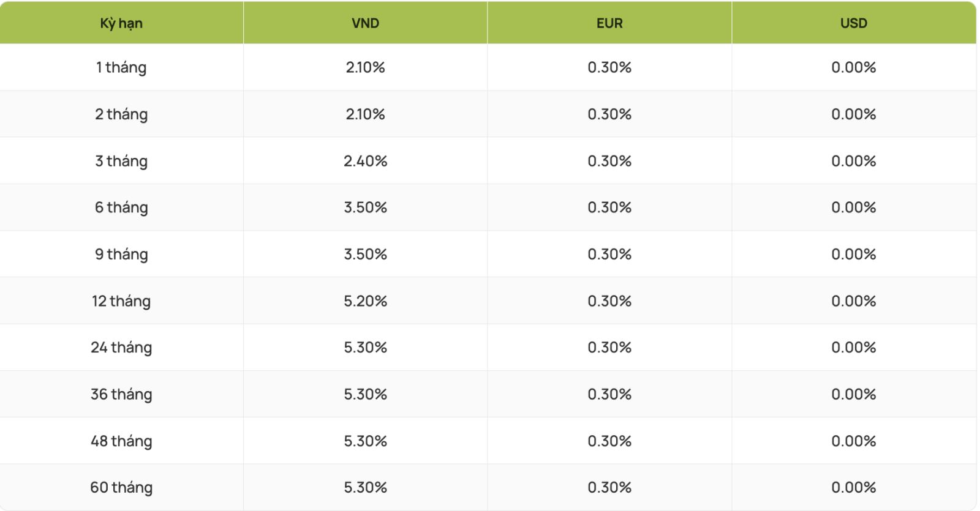Select the 48 tháng term cell
Viewport: 980px width, 511px height.
tap(121, 441)
